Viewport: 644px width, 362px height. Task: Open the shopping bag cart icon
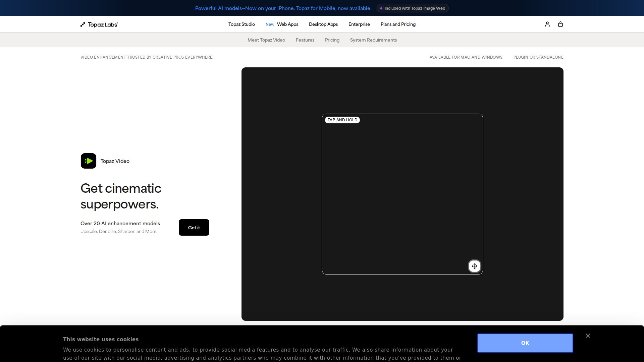(560, 24)
